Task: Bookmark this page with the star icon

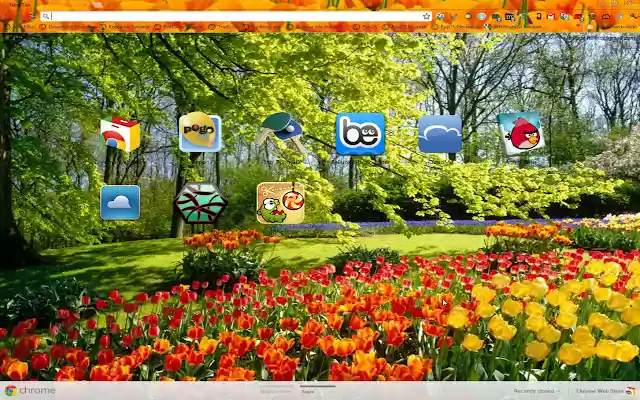Action: [427, 16]
